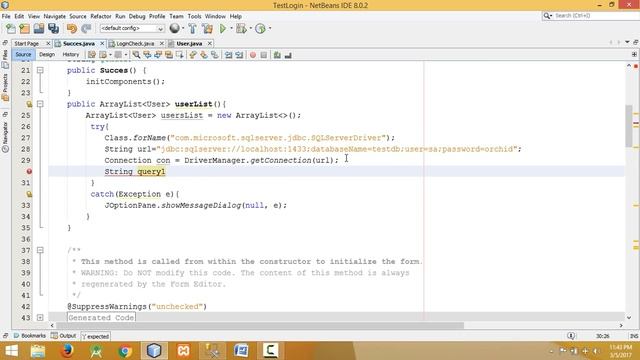This screenshot has width=640, height=360.
Task: Click the Save All toolbar icon
Action: point(53,29)
